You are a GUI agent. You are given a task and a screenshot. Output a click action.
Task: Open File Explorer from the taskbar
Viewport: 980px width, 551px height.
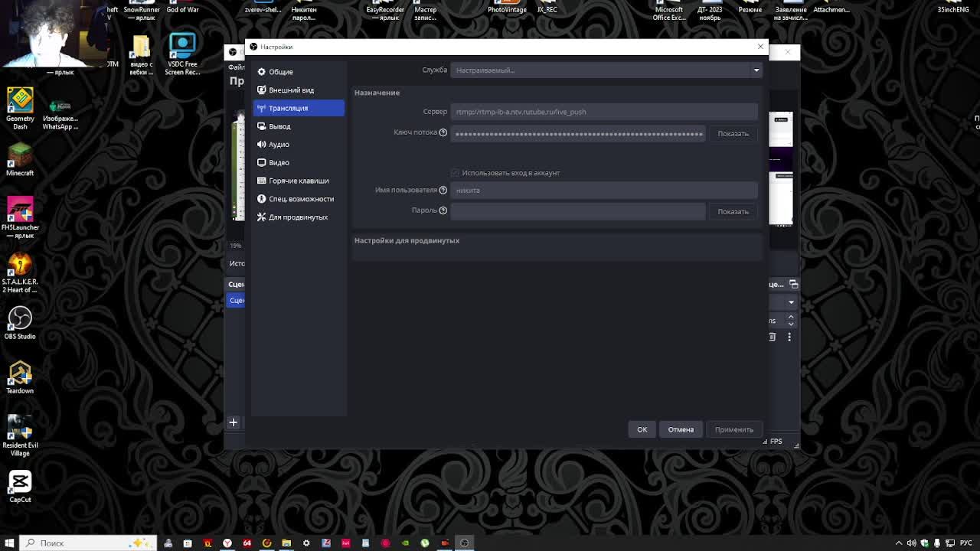point(286,543)
